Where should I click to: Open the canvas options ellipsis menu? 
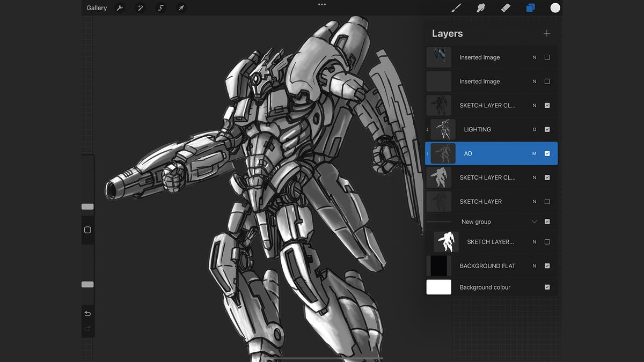point(321,4)
